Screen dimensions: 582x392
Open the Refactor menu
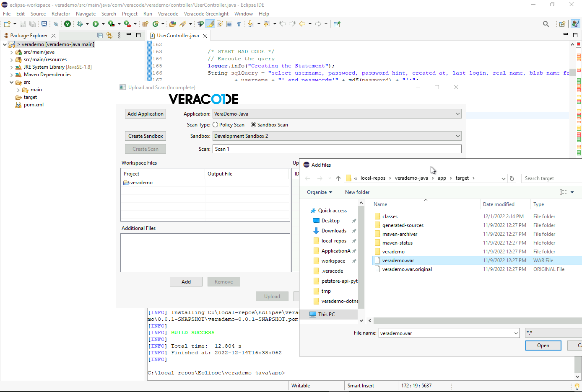[x=61, y=14]
